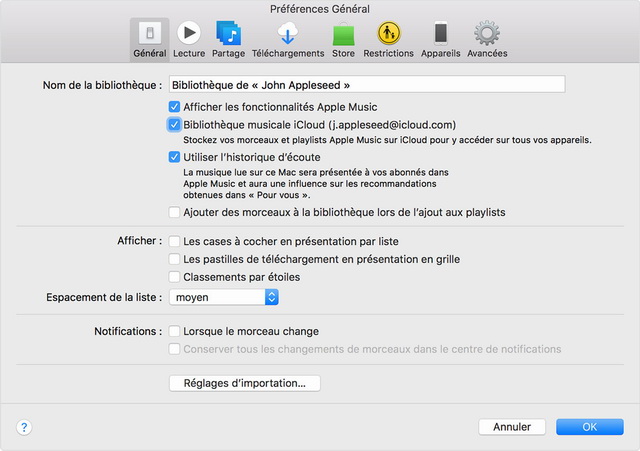Open the Lecture playback preferences
Screen dimensions: 640x451
188,38
